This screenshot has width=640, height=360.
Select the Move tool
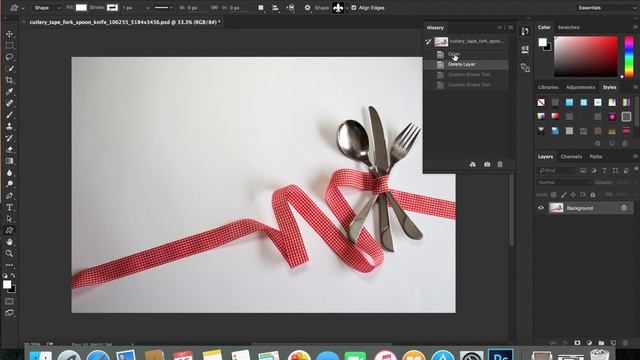coord(9,34)
